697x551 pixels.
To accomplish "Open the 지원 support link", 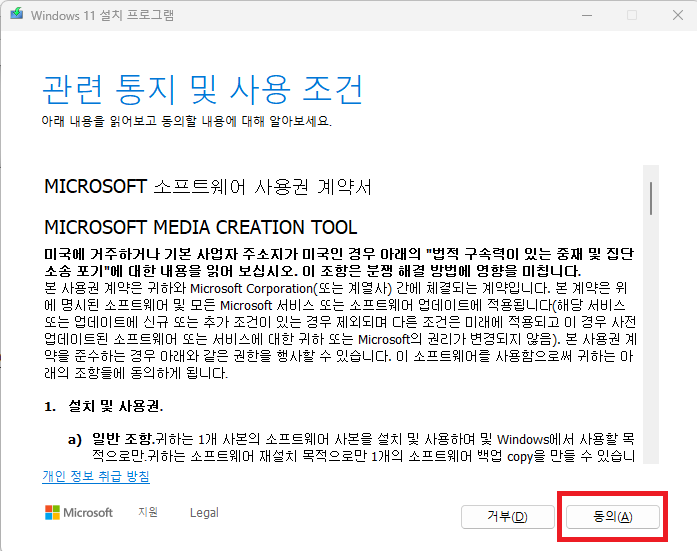I will [148, 513].
